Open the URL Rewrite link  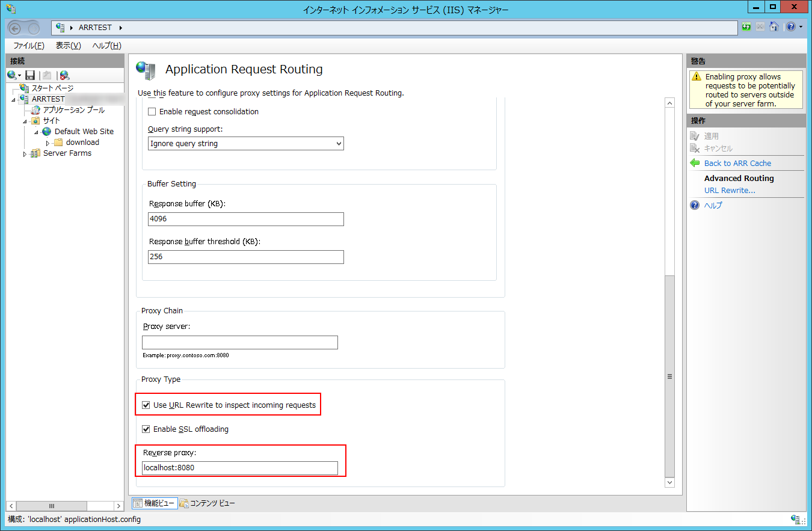729,190
